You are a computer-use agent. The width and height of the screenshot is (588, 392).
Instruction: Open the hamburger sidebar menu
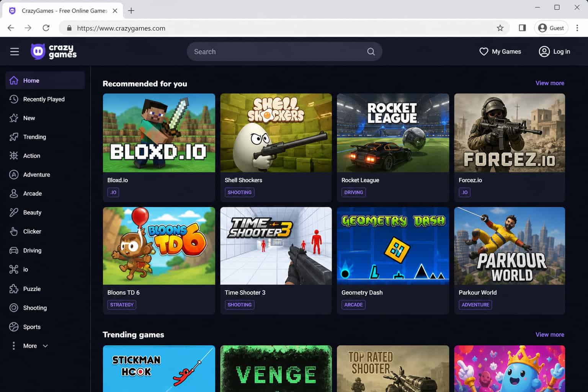pos(15,51)
